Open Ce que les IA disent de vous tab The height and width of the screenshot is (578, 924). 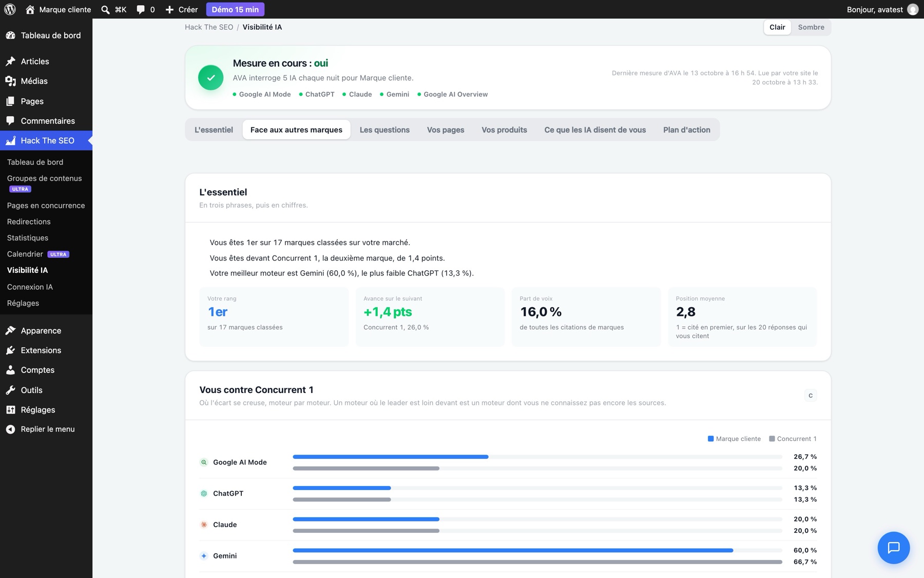click(x=595, y=130)
